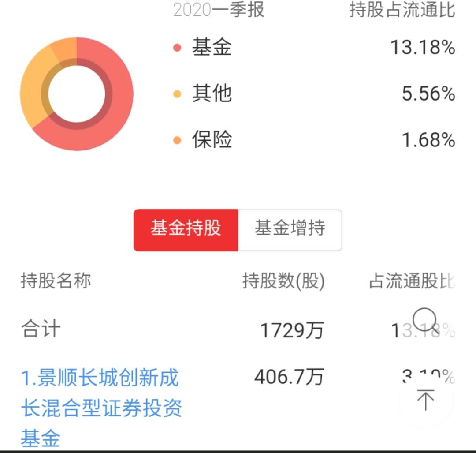Click the 2020一季报 report period label
Viewport: 476px width, 453px height.
click(x=219, y=10)
